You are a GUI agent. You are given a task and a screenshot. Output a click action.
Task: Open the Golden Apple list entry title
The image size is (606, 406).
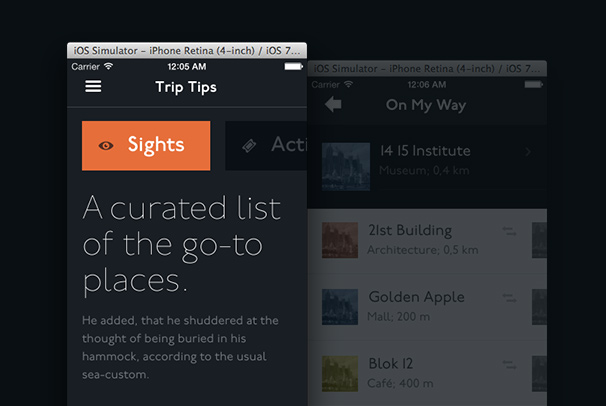click(x=416, y=297)
